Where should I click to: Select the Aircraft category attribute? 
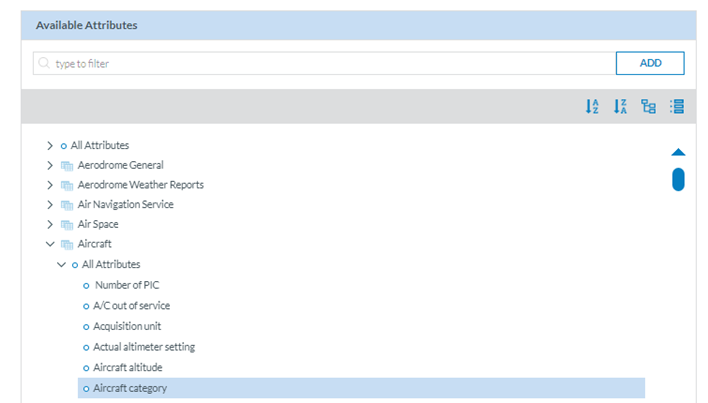[131, 388]
